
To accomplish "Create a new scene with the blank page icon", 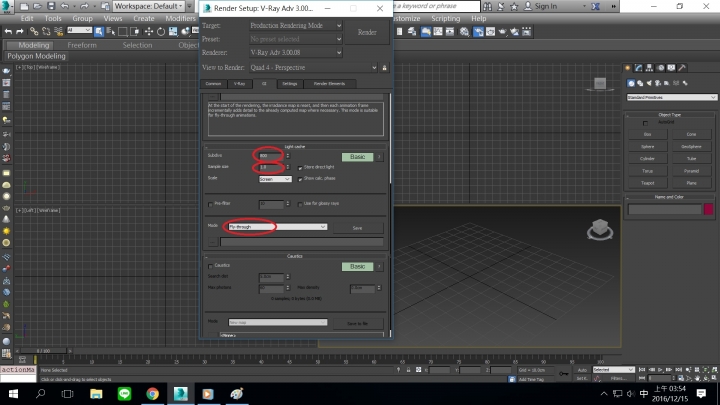I will tap(24, 6).
